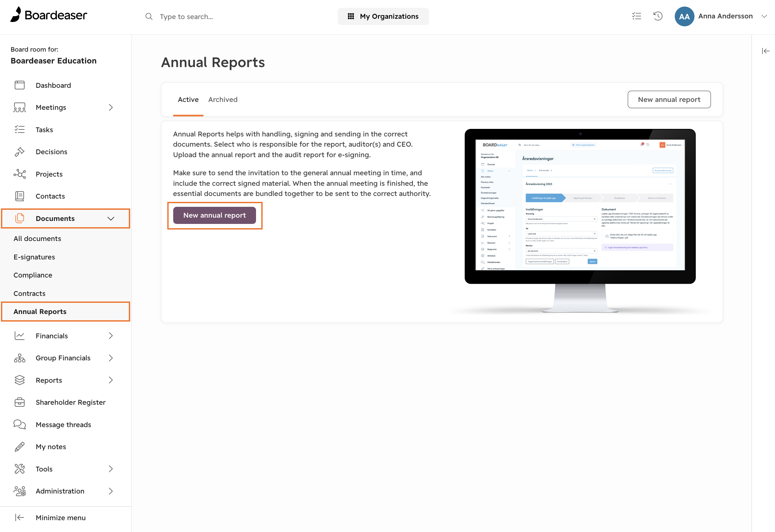The image size is (775, 532).
Task: Open My Organizations button
Action: pyautogui.click(x=383, y=16)
